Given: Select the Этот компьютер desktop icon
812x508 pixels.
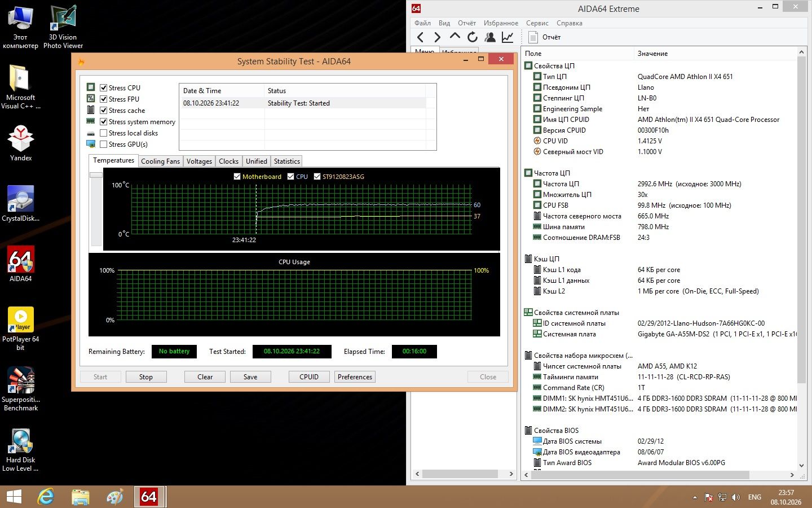Looking at the screenshot, I should (21, 27).
